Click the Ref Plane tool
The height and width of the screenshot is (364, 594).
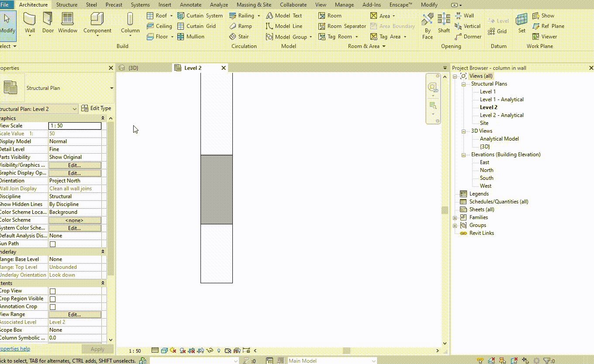[x=549, y=26]
